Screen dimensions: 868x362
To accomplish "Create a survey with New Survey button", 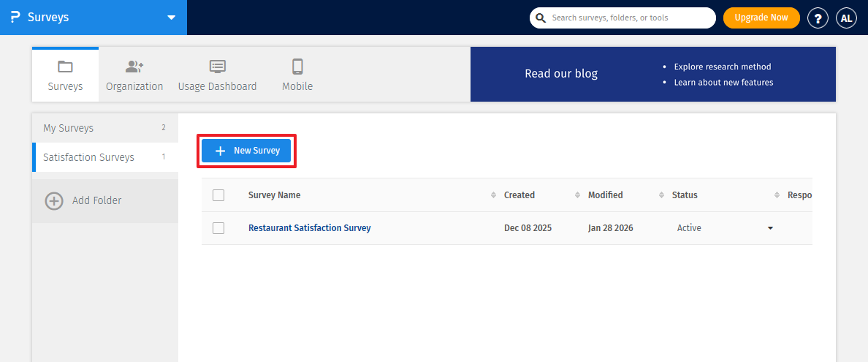I will [246, 151].
